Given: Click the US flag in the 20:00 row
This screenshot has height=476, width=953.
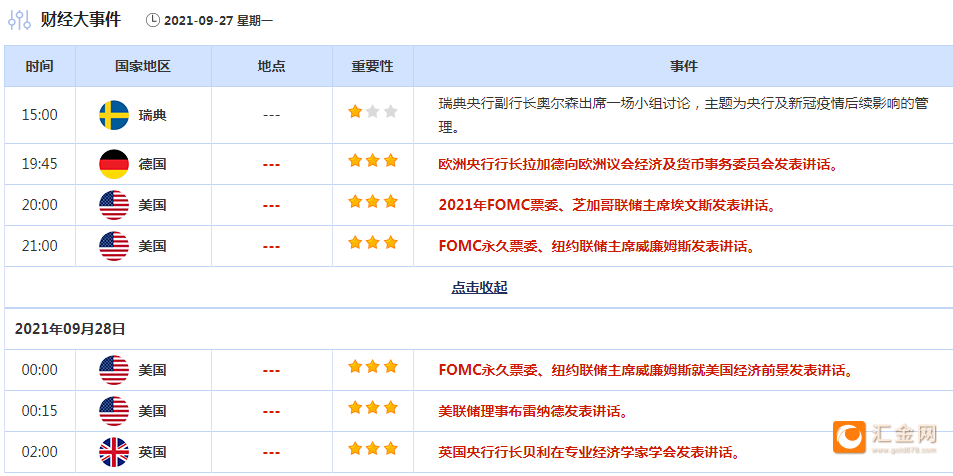Looking at the screenshot, I should point(114,205).
